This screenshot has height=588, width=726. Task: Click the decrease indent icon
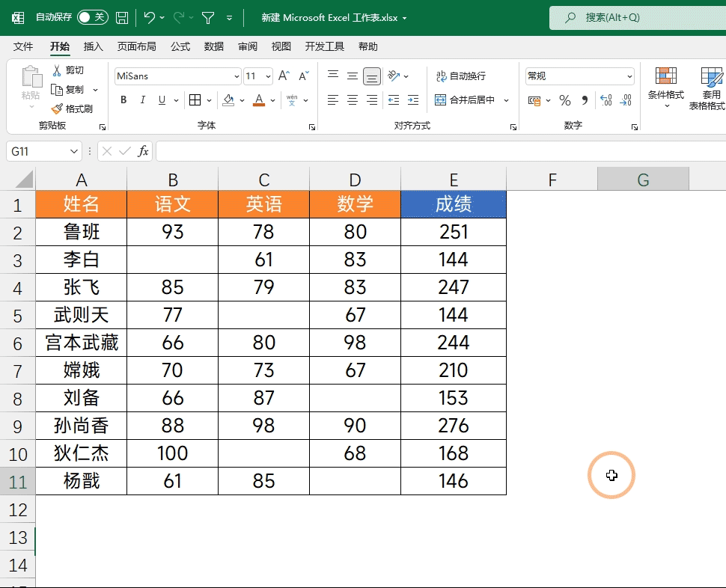click(x=394, y=100)
